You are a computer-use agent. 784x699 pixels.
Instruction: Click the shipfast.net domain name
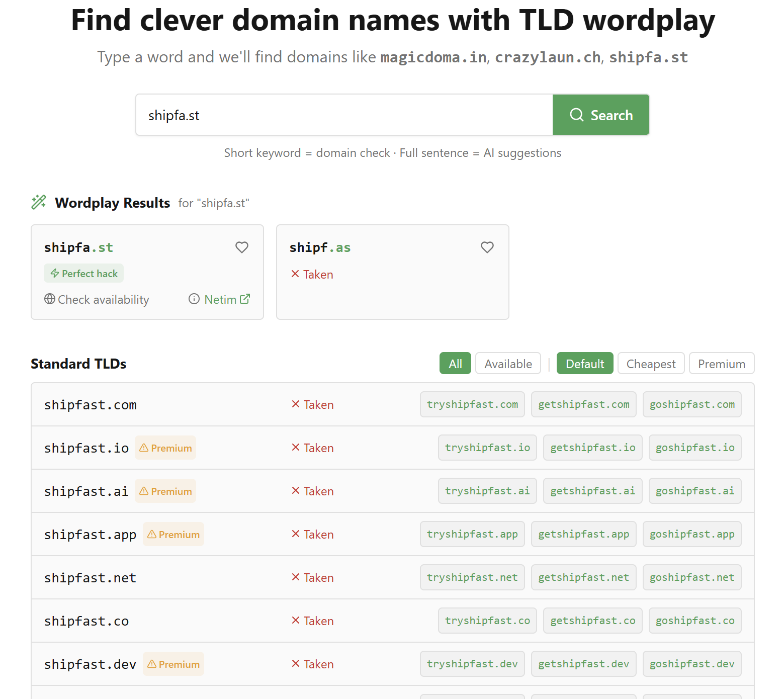[x=90, y=578]
